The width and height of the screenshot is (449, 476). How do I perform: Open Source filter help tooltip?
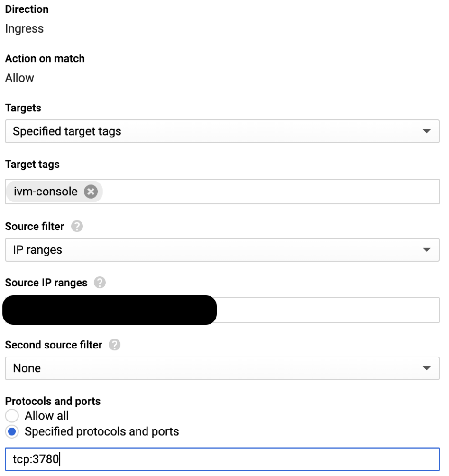pos(77,227)
